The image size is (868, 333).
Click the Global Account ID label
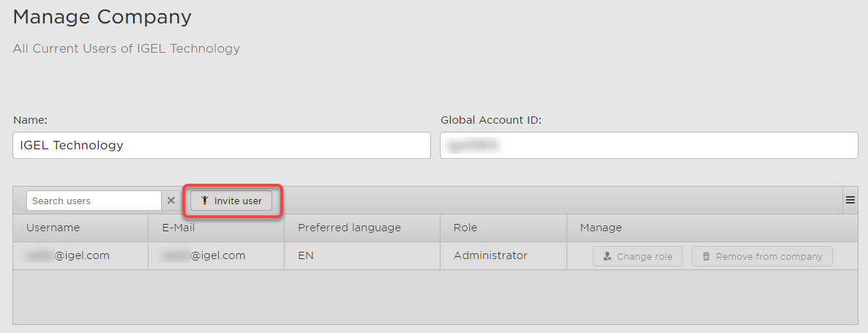pos(491,120)
